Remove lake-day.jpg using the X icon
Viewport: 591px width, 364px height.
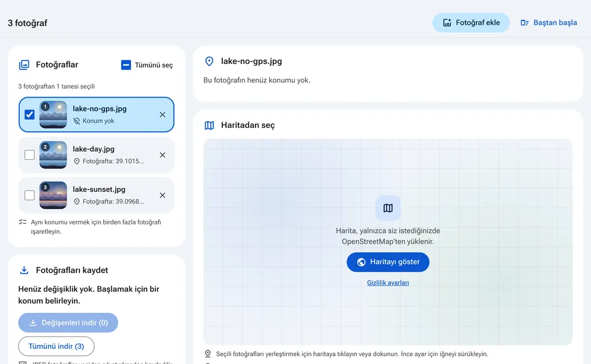pos(163,155)
